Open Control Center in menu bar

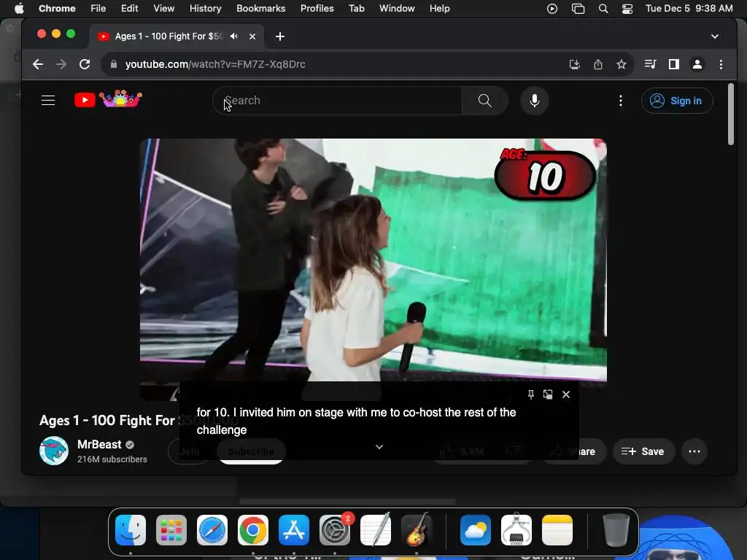coord(627,9)
